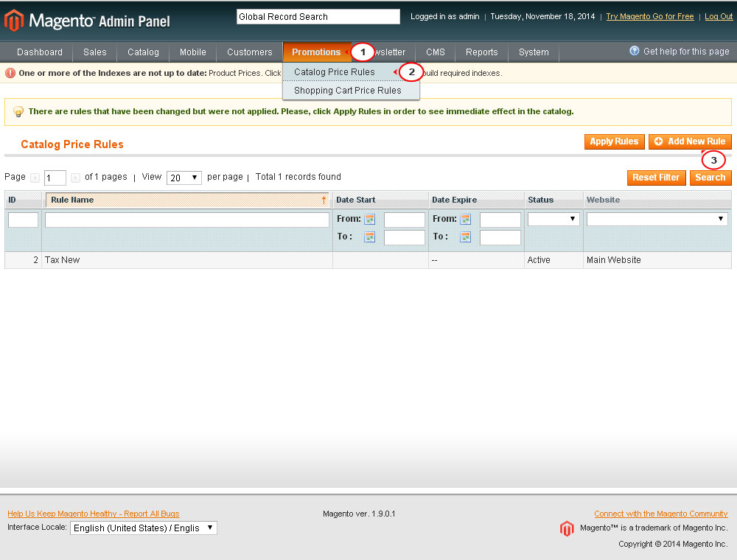Select Catalog Price Rules menu entry
The image size is (737, 560).
pyautogui.click(x=335, y=72)
